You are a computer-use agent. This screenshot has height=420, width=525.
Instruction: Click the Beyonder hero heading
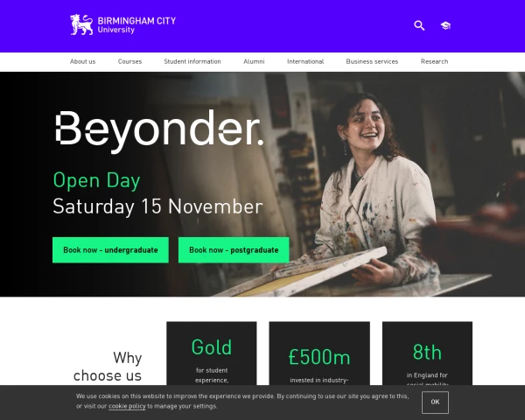point(159,131)
